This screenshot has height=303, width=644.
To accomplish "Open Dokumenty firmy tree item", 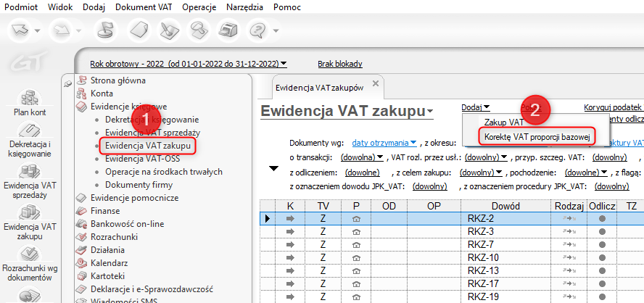I will 139,185.
